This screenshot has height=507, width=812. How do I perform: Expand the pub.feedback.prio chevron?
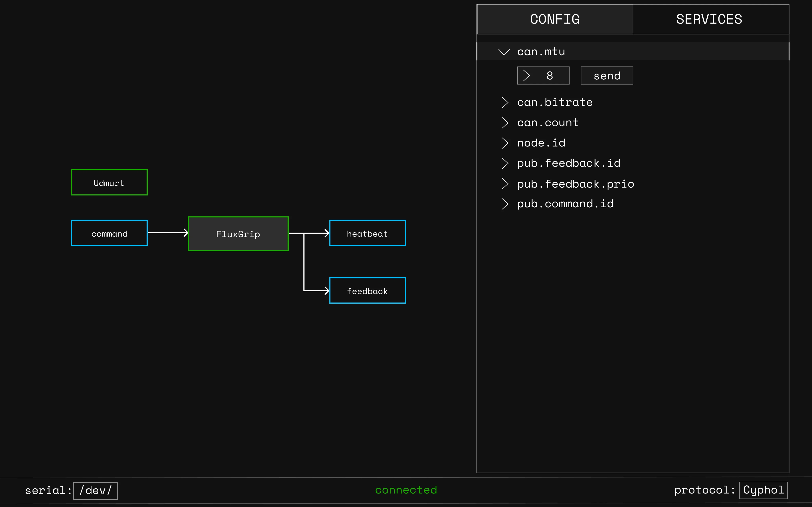(x=505, y=184)
